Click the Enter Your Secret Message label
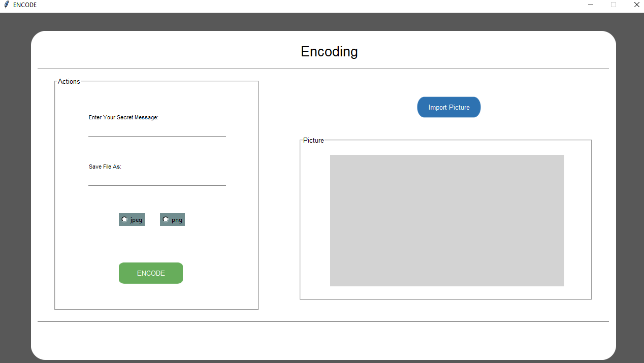Screen dimensions: 644x363 [x=123, y=117]
